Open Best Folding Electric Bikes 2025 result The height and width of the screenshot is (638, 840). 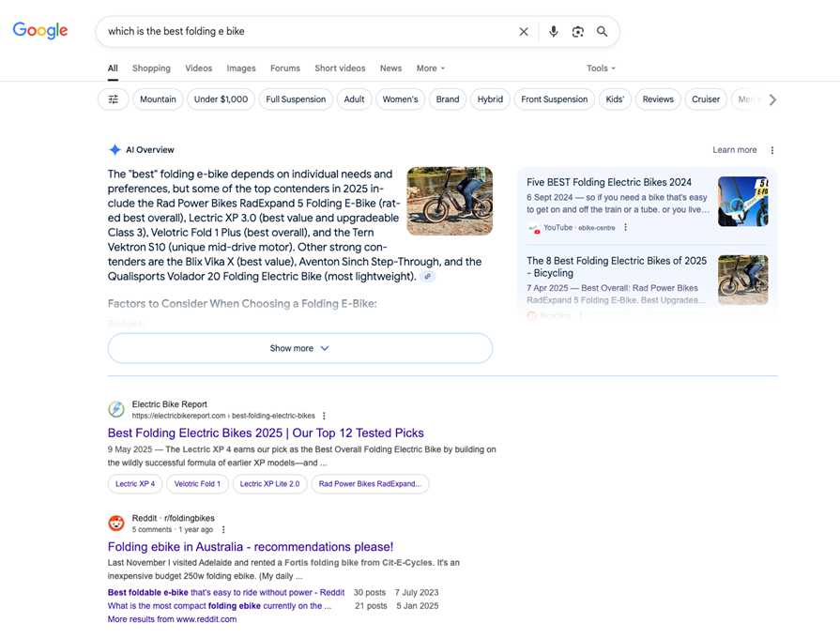[266, 433]
